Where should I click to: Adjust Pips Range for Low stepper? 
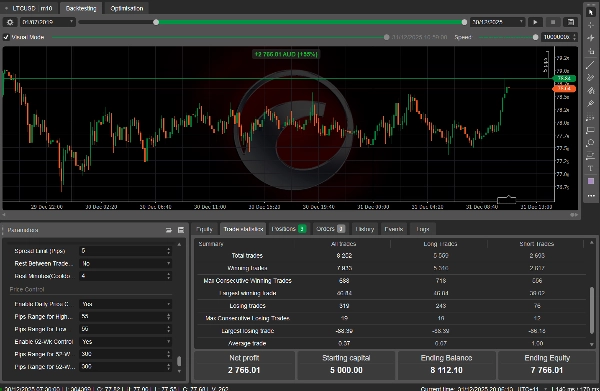(168, 329)
